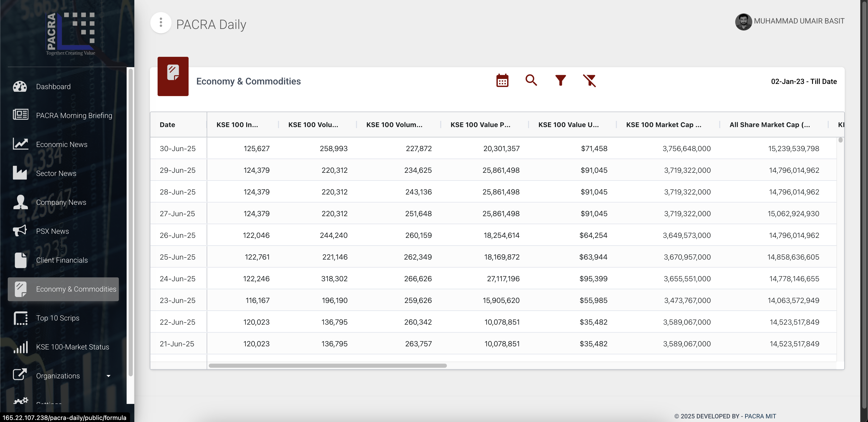This screenshot has height=422, width=868.
Task: Click the table's vertical scrollbar thumb
Action: [840, 140]
